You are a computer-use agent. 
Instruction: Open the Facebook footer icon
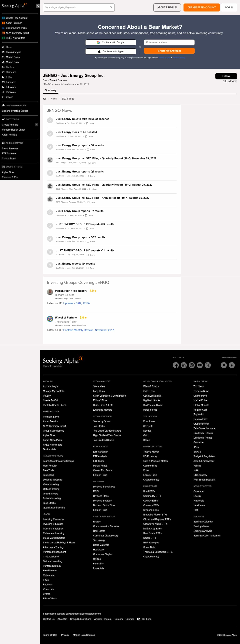coord(176,365)
